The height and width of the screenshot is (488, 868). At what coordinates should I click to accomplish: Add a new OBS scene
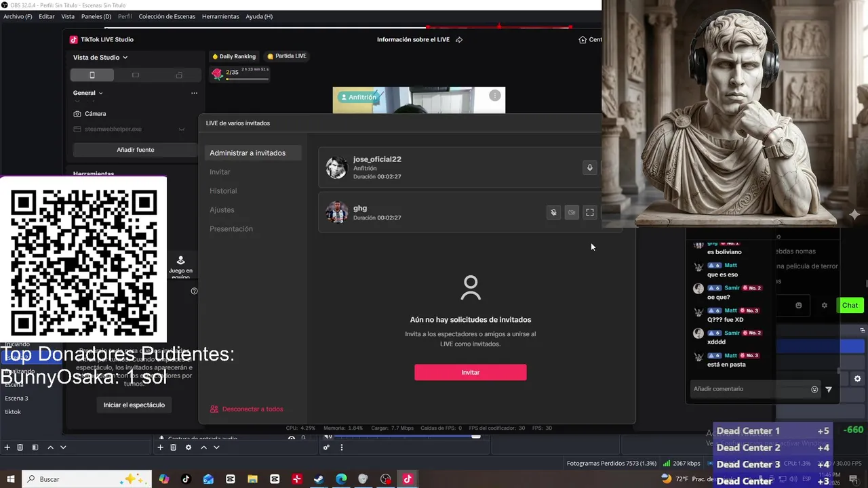[x=7, y=447]
